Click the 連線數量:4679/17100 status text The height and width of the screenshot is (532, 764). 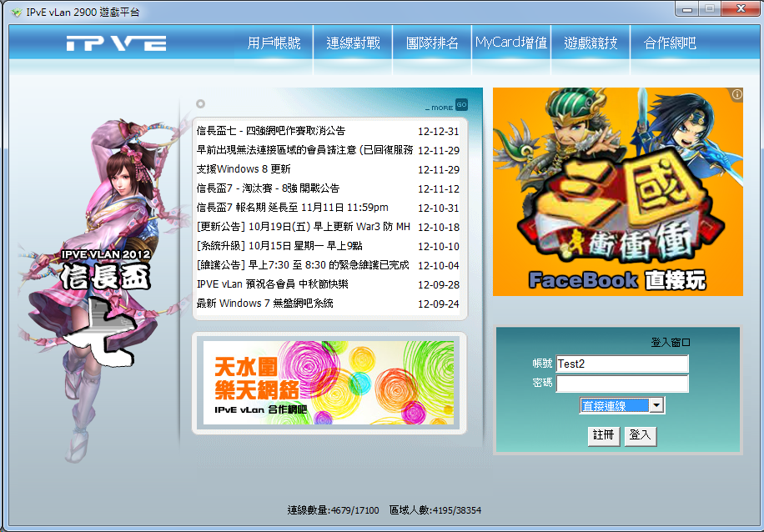(x=333, y=510)
